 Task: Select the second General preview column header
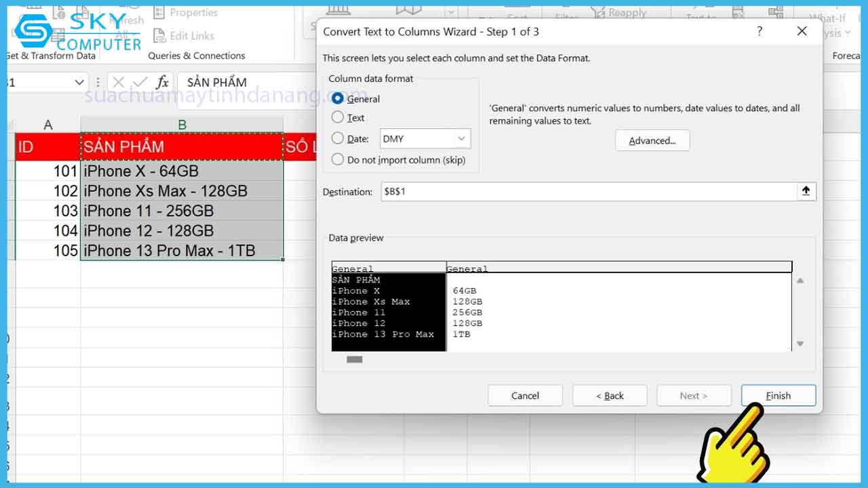click(x=619, y=268)
